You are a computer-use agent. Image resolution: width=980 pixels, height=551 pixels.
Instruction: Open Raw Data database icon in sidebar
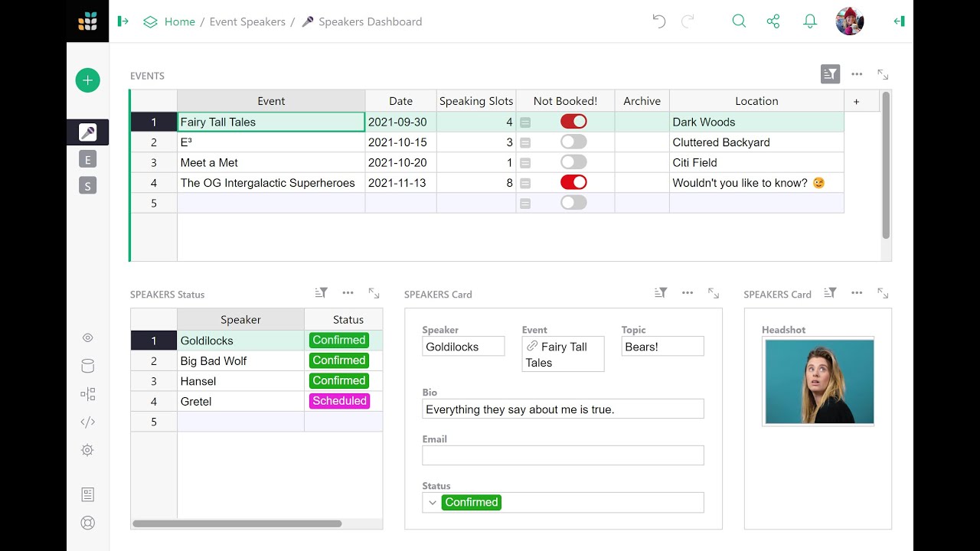[88, 366]
